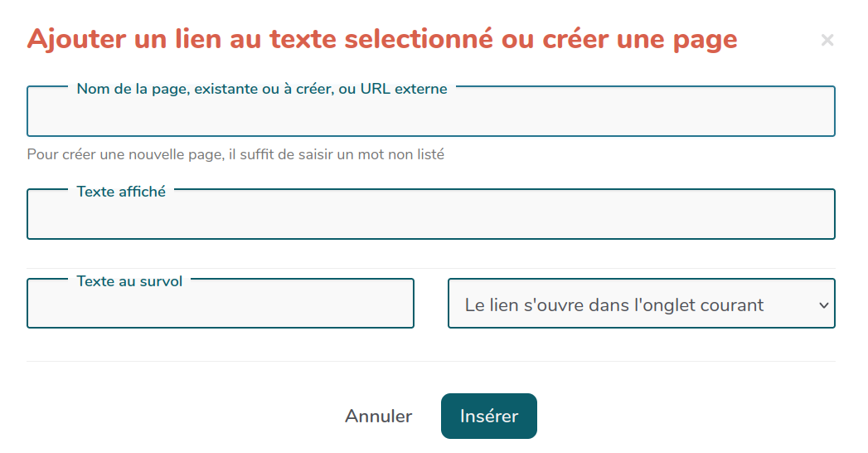Click the chevron arrow of the onglet dropdown
868x453 pixels.
pyautogui.click(x=823, y=305)
